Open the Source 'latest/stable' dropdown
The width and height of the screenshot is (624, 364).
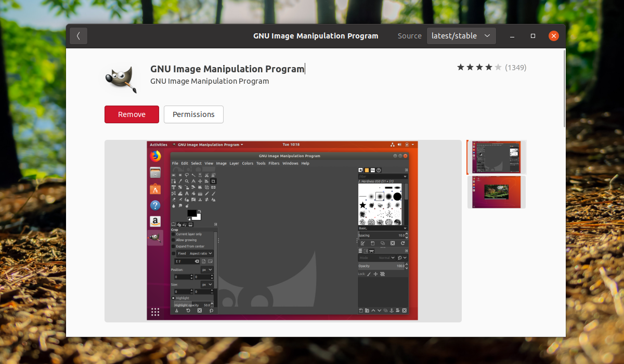point(461,36)
